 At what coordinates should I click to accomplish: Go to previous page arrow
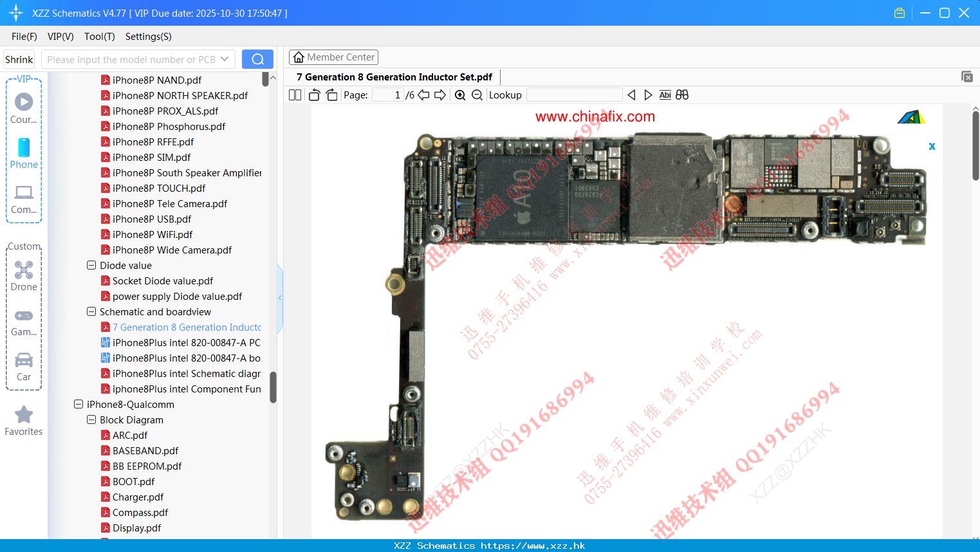click(x=423, y=95)
